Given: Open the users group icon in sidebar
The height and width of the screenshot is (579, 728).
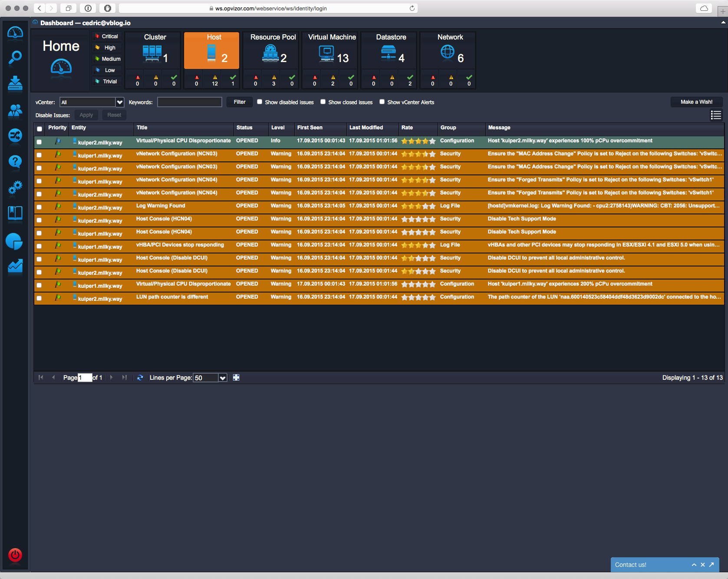Looking at the screenshot, I should pyautogui.click(x=15, y=111).
